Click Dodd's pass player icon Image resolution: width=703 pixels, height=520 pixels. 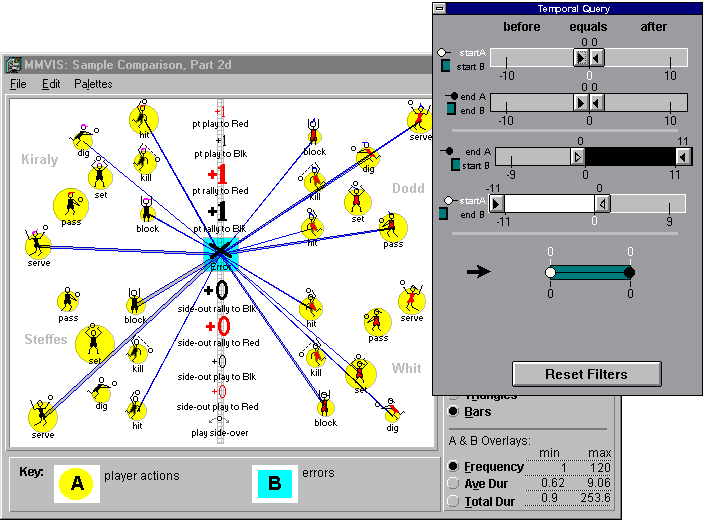pos(392,227)
